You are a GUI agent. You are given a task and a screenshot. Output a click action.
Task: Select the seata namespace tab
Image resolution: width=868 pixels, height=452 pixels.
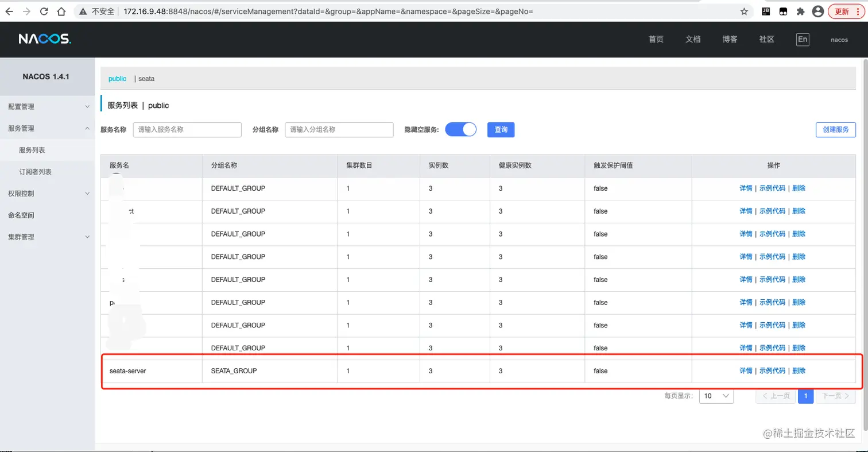146,78
